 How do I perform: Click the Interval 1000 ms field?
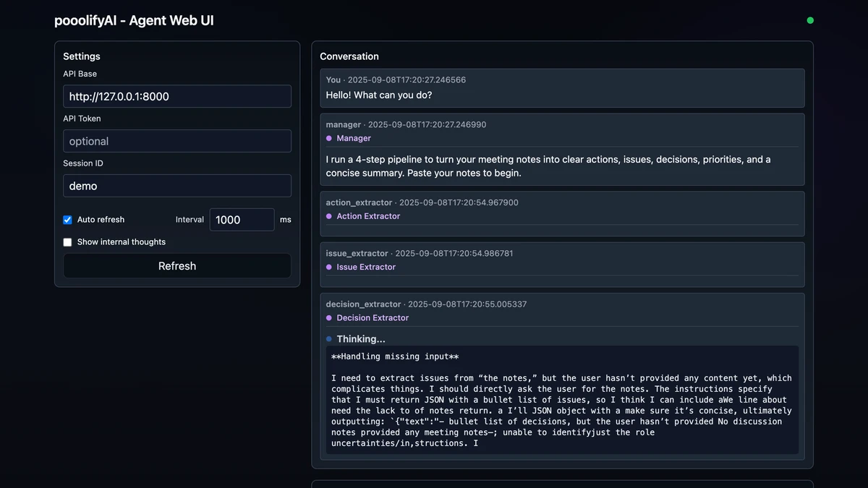242,220
